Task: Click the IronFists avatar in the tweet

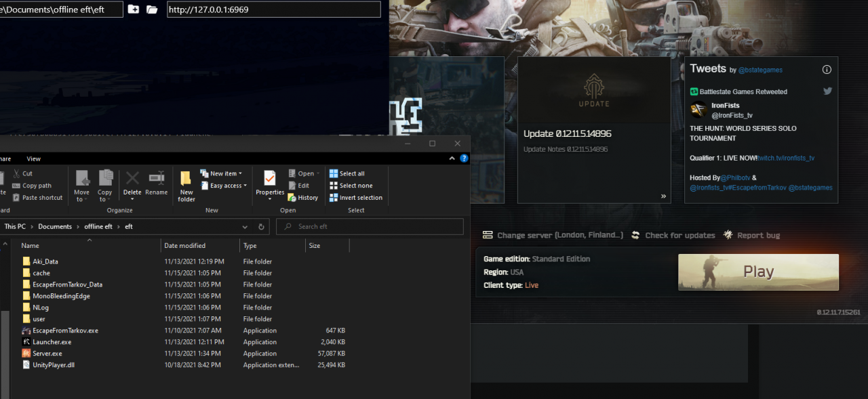Action: pos(698,110)
